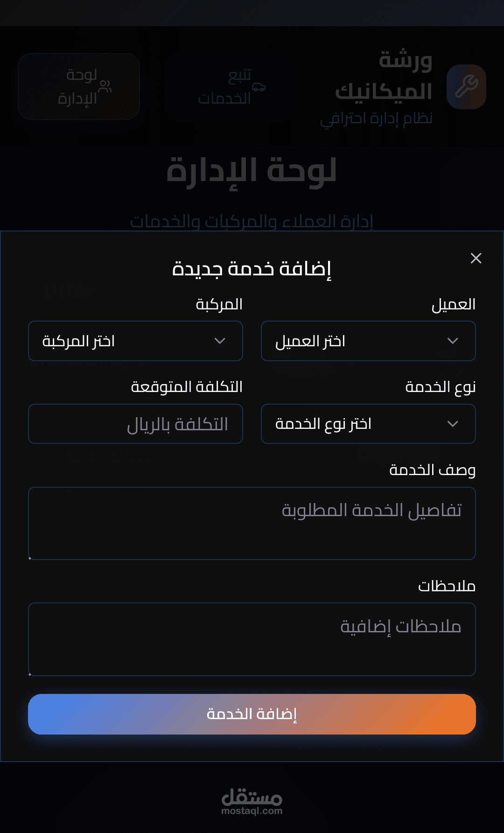Click the ملاحظات إضافية notes textarea

(x=252, y=639)
